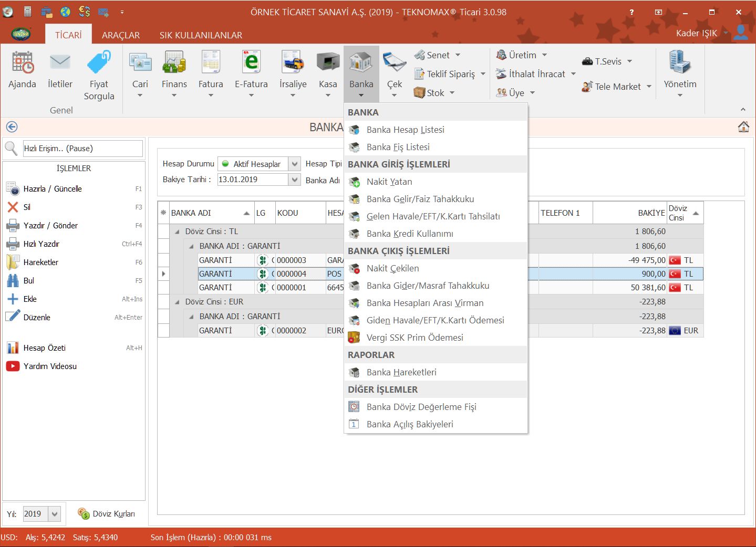The width and height of the screenshot is (756, 547).
Task: Choose Gelen Havale/EFT/K.Kartı Tahsilatı
Action: pos(436,216)
